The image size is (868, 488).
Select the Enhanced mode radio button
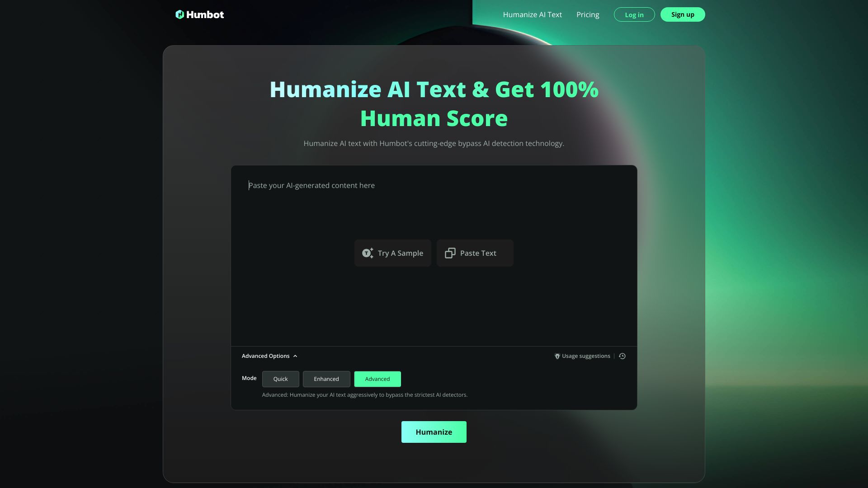[326, 379]
